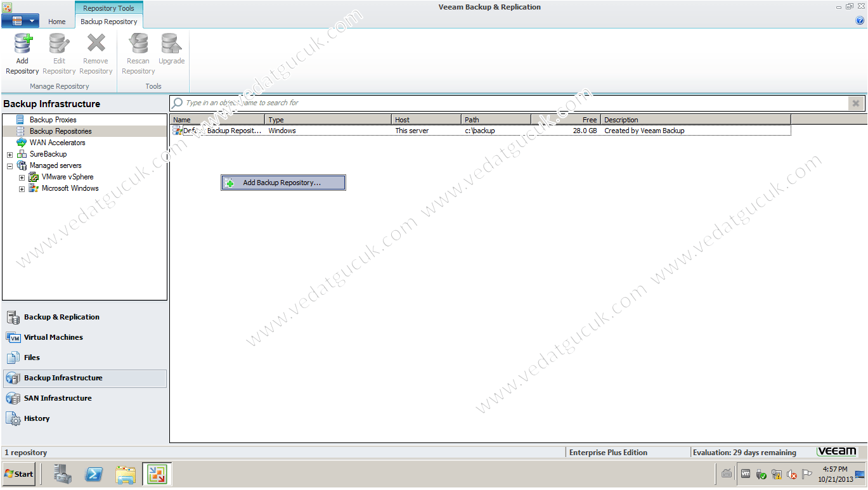868x490 pixels.
Task: Click the Repository Tools contextual tab header
Action: pyautogui.click(x=109, y=8)
